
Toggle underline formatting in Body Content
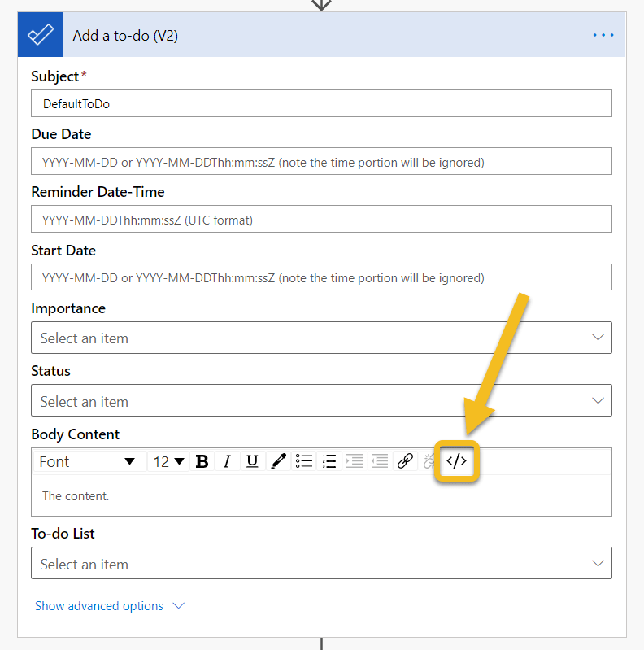252,461
